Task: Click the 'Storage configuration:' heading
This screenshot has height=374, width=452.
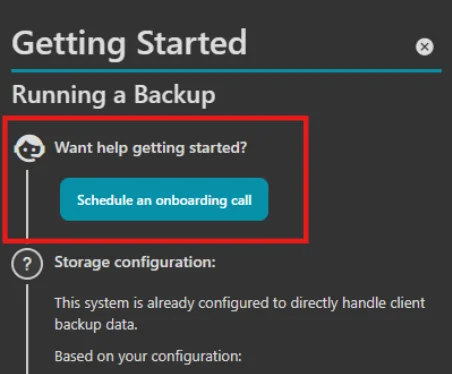Action: point(135,262)
